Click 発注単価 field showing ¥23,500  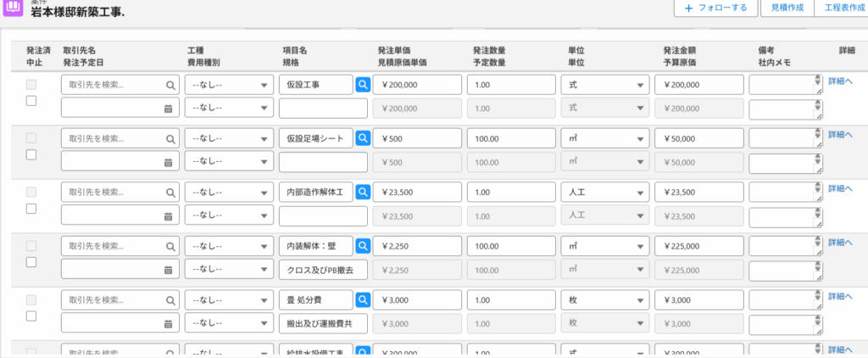click(417, 193)
